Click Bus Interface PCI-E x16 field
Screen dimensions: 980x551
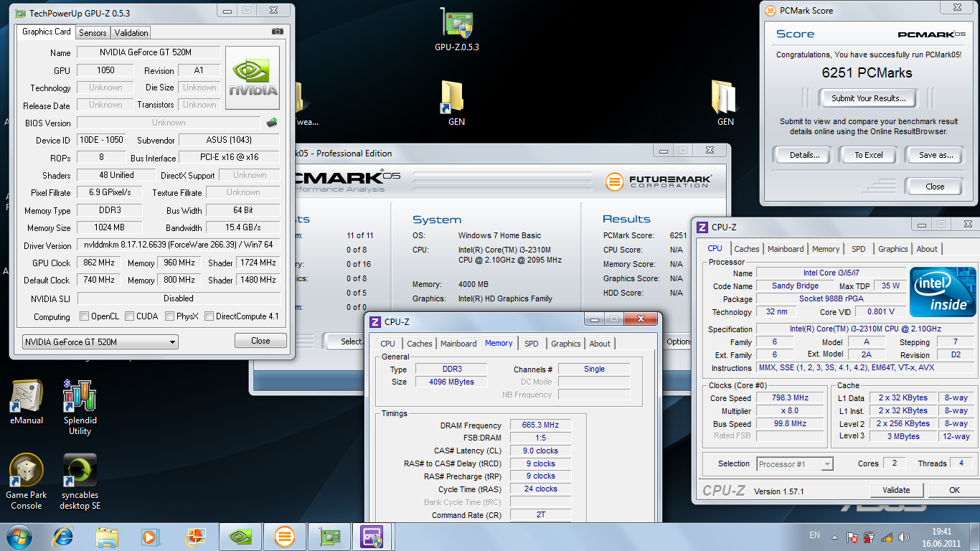tap(229, 158)
